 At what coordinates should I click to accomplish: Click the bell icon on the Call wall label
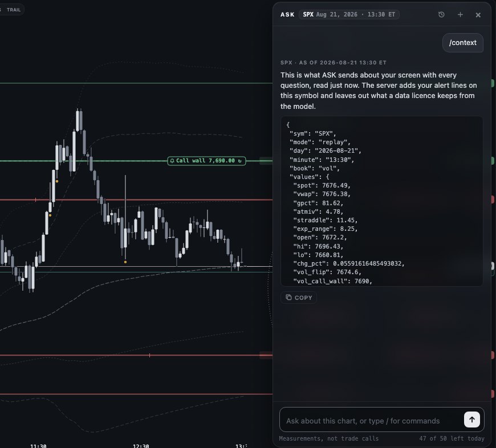[172, 161]
